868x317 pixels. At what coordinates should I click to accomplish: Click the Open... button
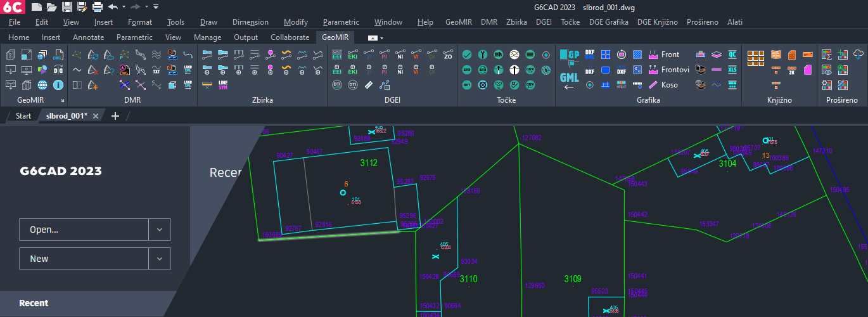coord(84,230)
